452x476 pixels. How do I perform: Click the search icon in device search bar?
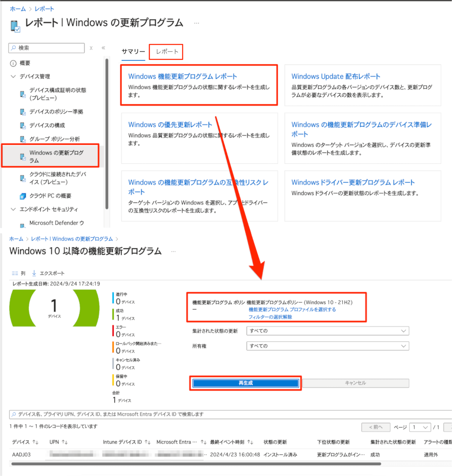click(14, 414)
